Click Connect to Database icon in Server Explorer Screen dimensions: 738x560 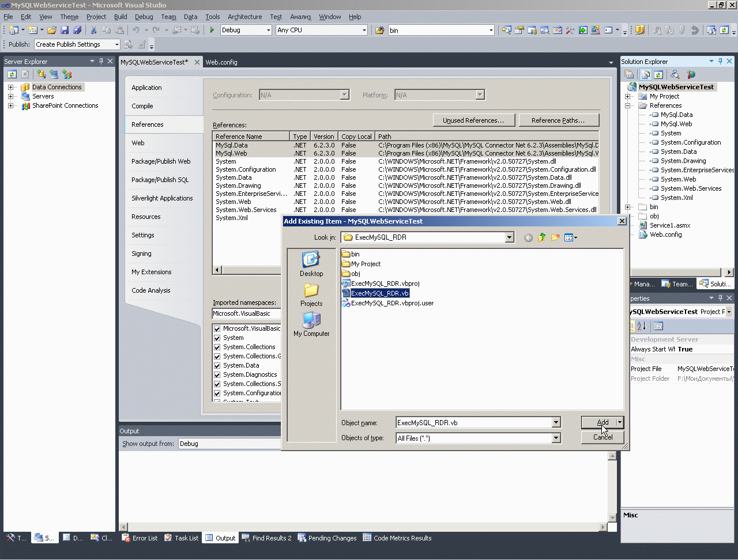pos(41,74)
